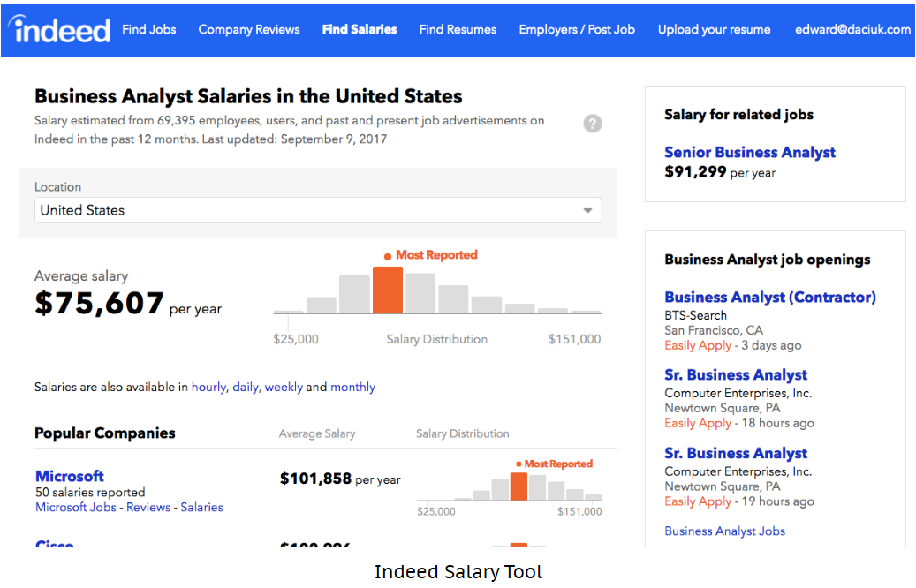The height and width of the screenshot is (588, 916).
Task: Open Senior Business Analyst related salary
Action: [x=750, y=152]
